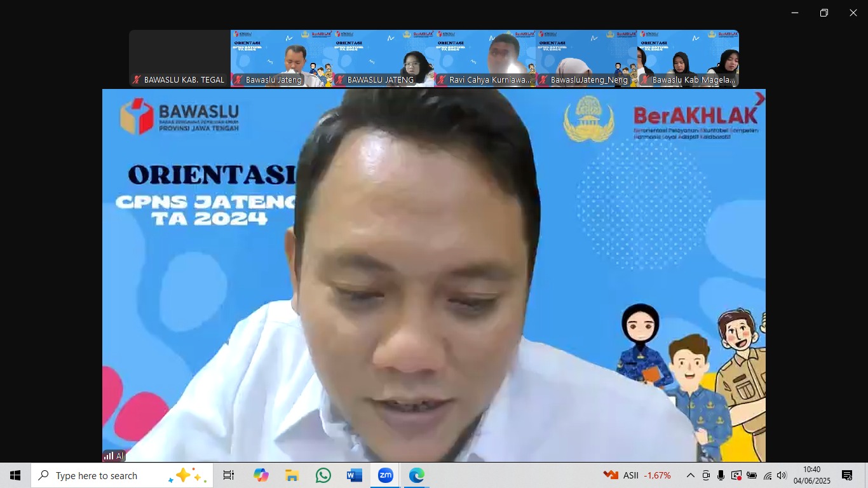Expand hidden icons in the system tray
868x488 pixels.
(690, 475)
